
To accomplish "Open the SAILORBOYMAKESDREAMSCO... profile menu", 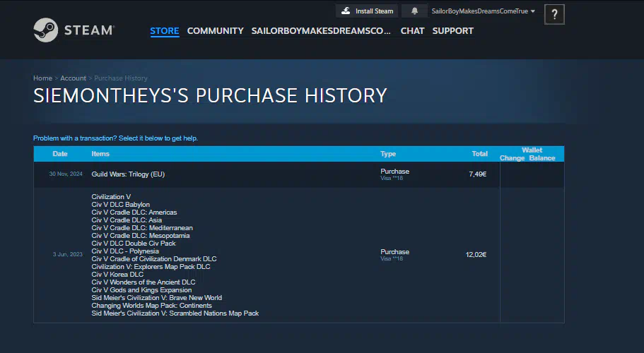I will (x=321, y=31).
